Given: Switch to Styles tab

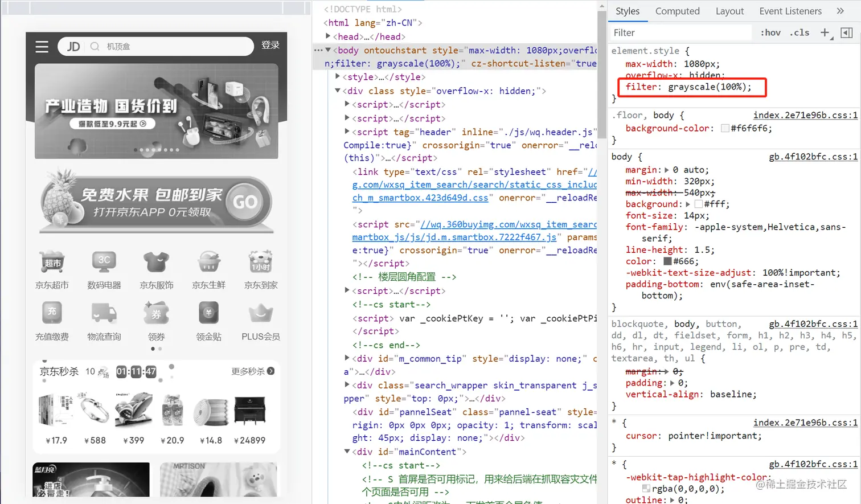Looking at the screenshot, I should pos(628,11).
